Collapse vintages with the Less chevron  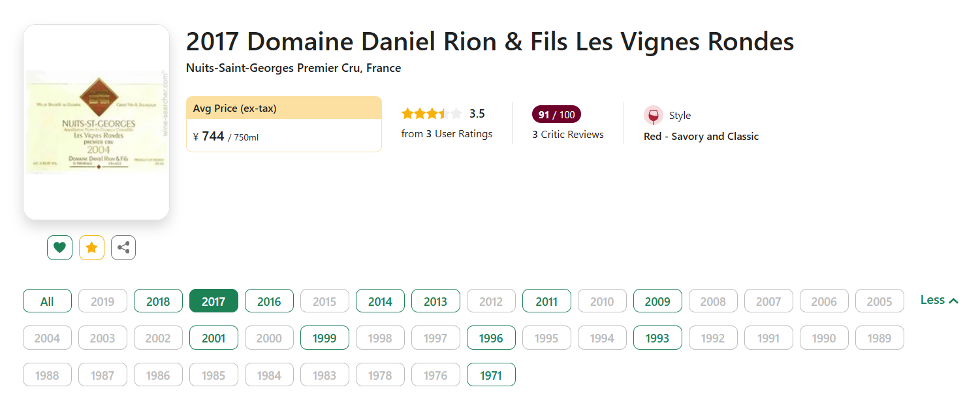tap(939, 300)
